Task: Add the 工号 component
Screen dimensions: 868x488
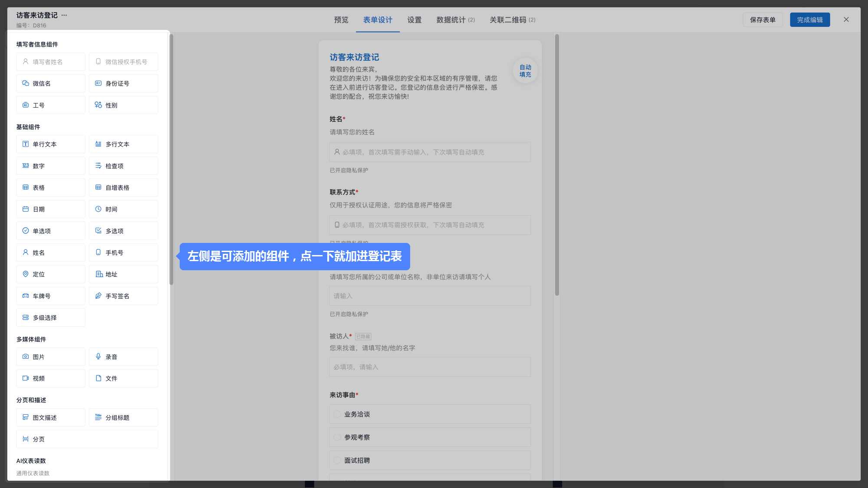Action: tap(51, 105)
